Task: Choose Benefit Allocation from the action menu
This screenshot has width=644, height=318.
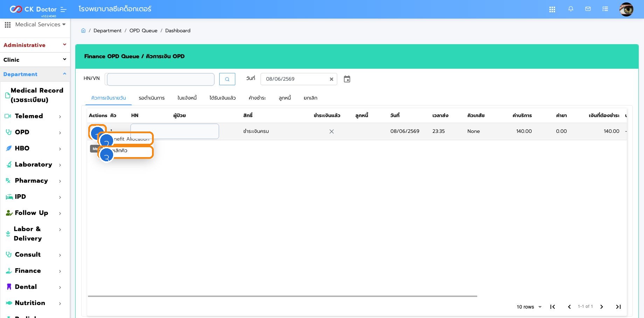Action: point(126,139)
